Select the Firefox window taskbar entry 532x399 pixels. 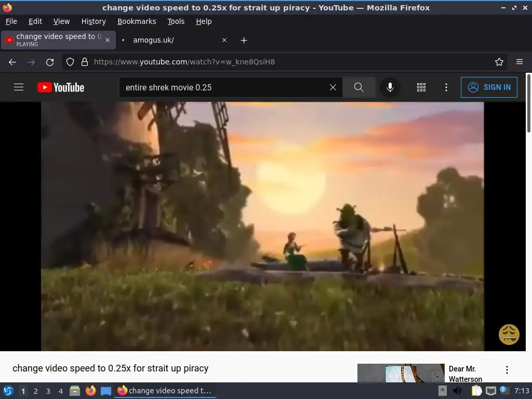click(165, 391)
